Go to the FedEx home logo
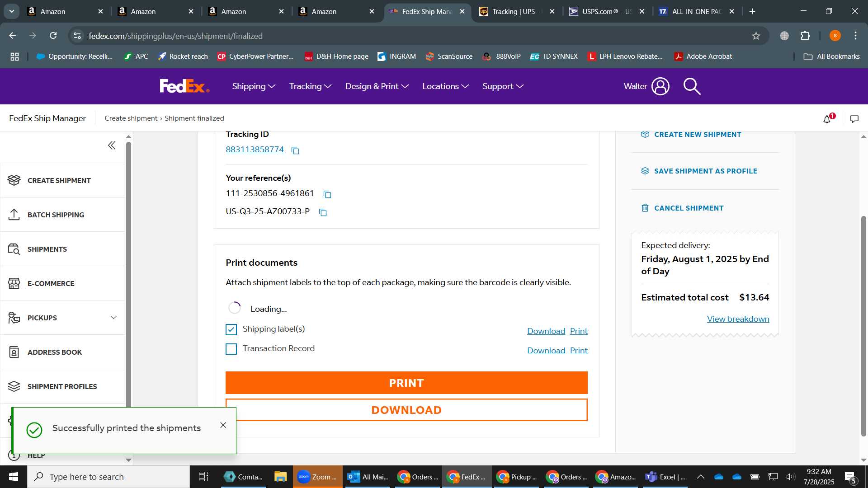The height and width of the screenshot is (488, 868). click(x=184, y=86)
